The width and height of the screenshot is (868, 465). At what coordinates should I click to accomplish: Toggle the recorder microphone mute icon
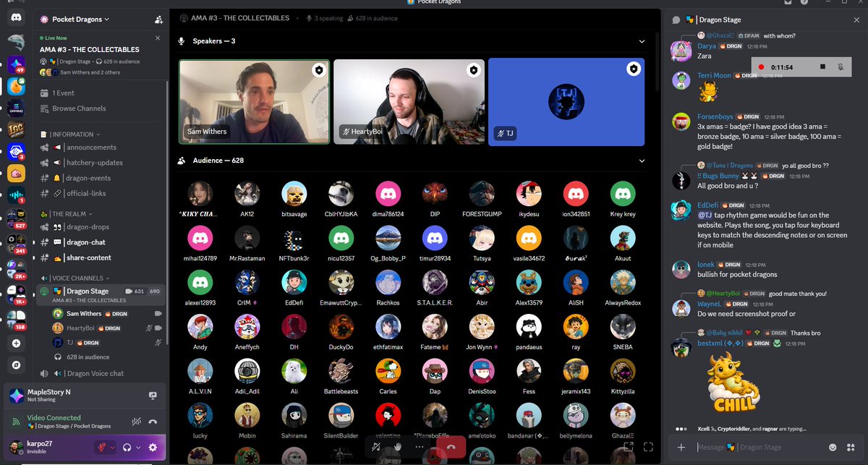click(841, 67)
